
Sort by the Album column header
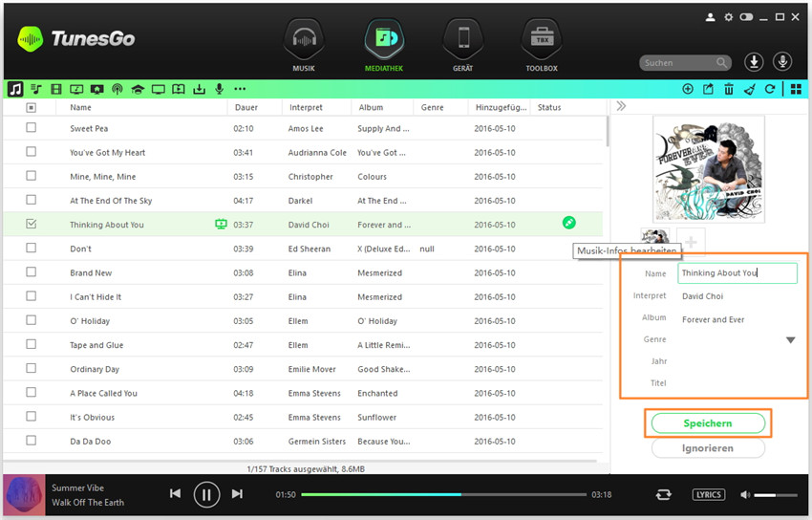[371, 107]
